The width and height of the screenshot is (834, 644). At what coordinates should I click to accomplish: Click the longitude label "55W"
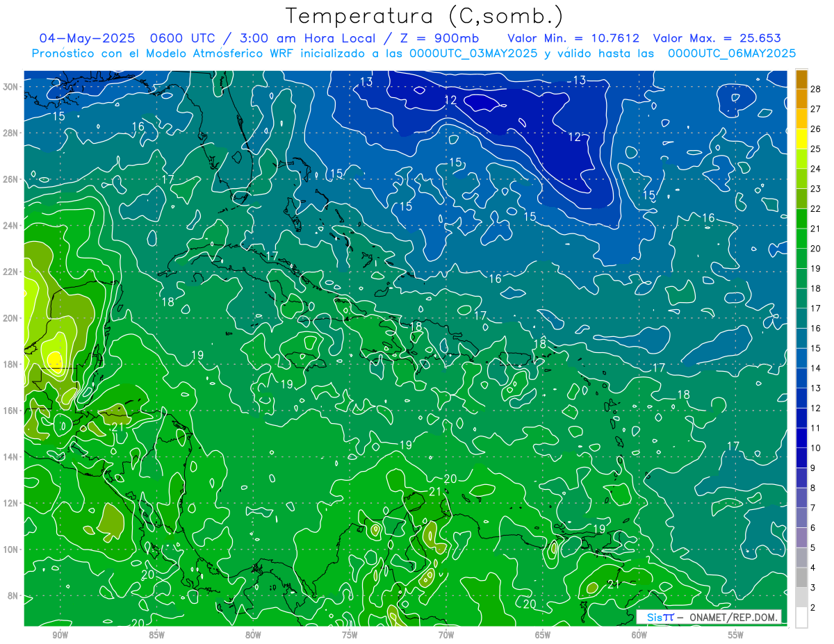pos(736,635)
